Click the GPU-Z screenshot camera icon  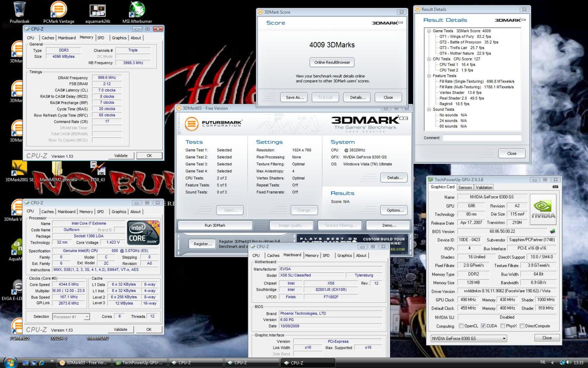coord(555,187)
